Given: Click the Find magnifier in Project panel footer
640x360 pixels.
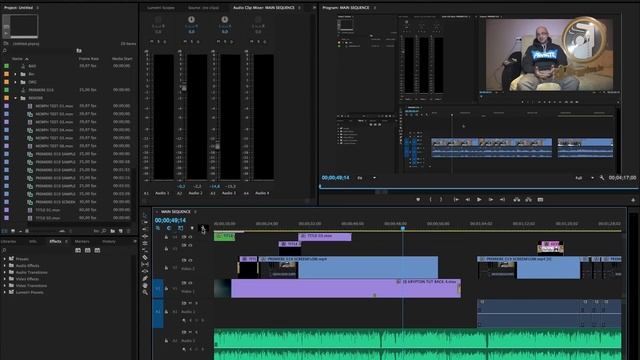Looking at the screenshot, I should (x=104, y=231).
